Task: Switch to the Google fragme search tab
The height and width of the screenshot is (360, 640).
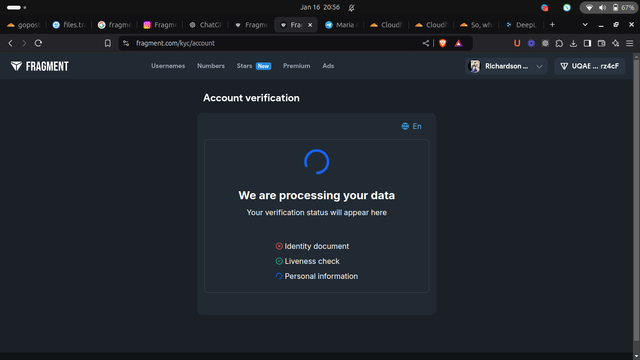Action: coord(114,25)
